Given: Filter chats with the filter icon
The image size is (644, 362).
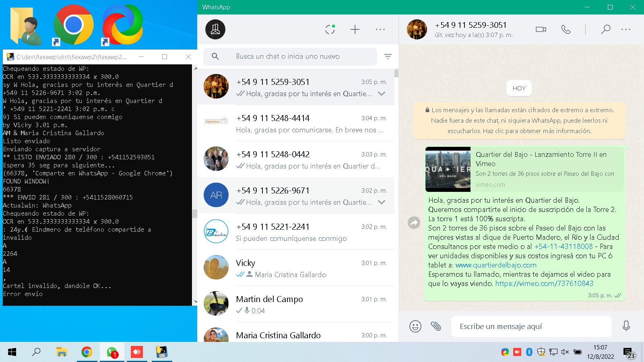Looking at the screenshot, I should pyautogui.click(x=388, y=57).
